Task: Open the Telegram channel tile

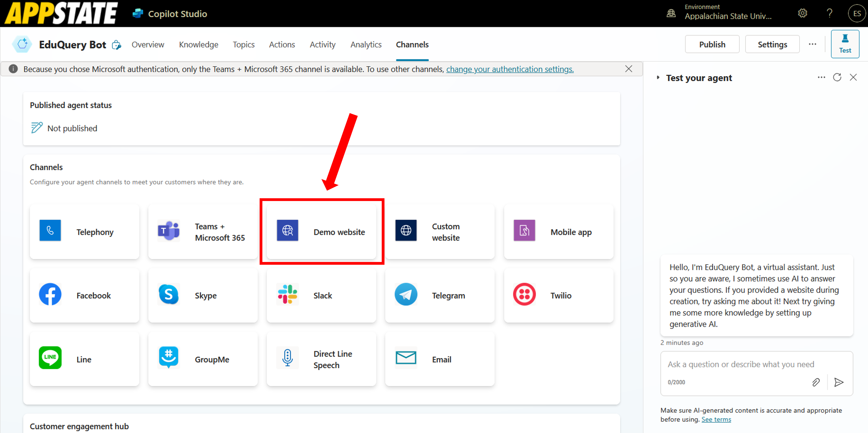Action: 440,295
